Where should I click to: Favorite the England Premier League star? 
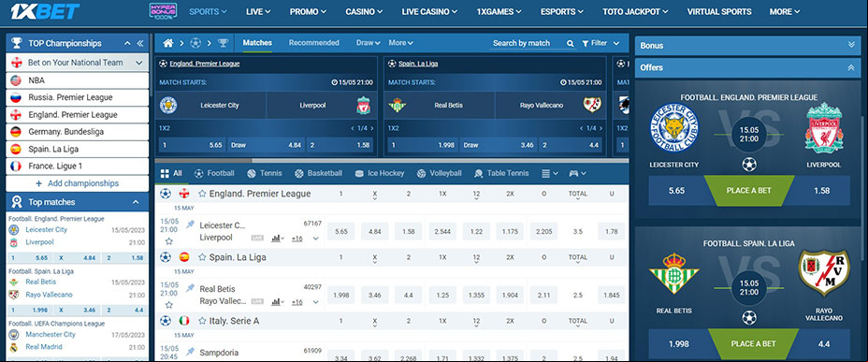(x=202, y=194)
